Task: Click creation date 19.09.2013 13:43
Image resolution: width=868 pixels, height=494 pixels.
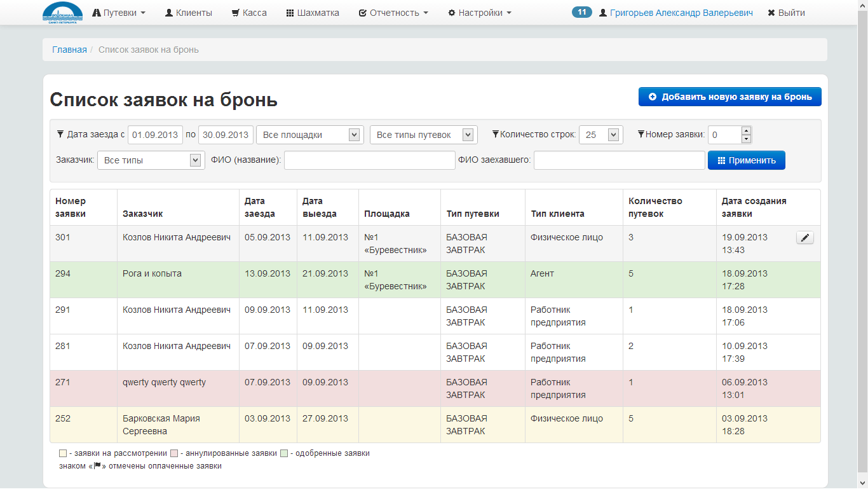Action: click(745, 244)
